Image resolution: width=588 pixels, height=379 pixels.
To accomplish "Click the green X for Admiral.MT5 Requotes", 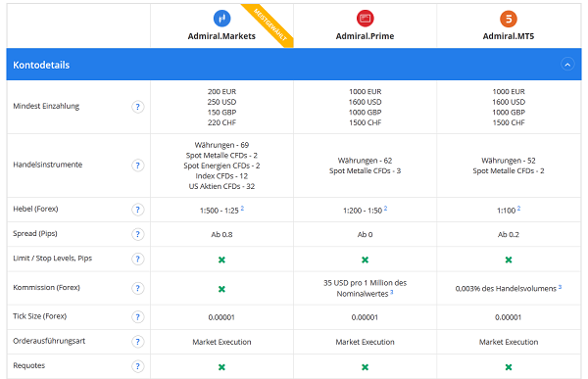I will (x=509, y=367).
